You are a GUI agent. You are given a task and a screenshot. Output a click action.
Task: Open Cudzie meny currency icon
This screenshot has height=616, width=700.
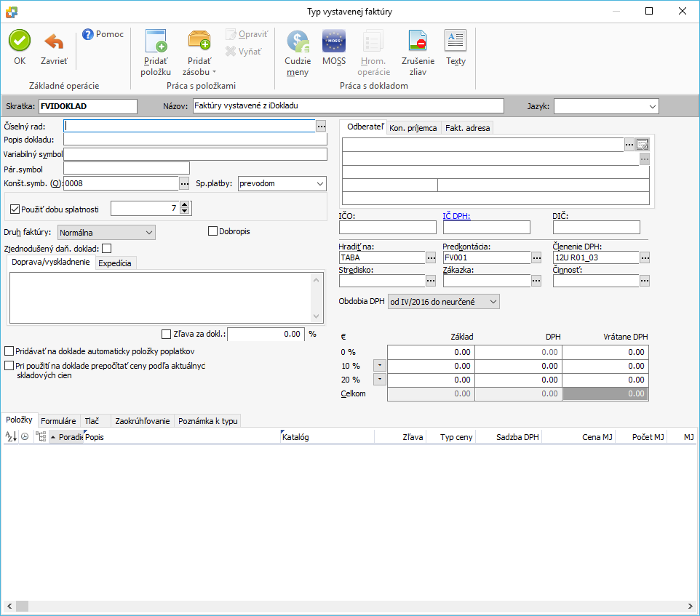298,41
